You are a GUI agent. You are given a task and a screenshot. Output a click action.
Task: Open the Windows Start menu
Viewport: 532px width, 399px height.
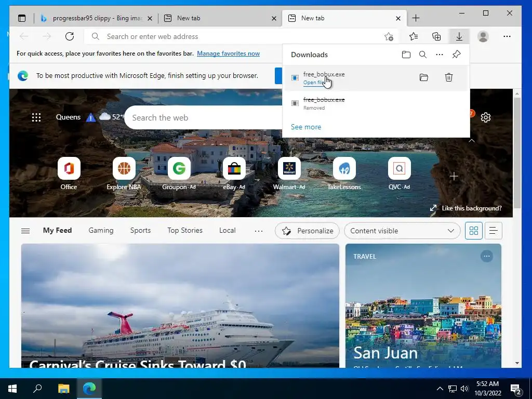[x=12, y=389]
